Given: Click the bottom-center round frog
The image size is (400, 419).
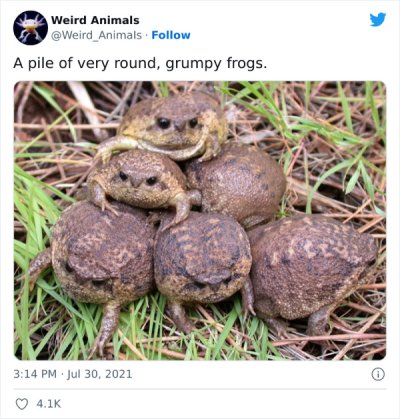Looking at the screenshot, I should click(203, 260).
